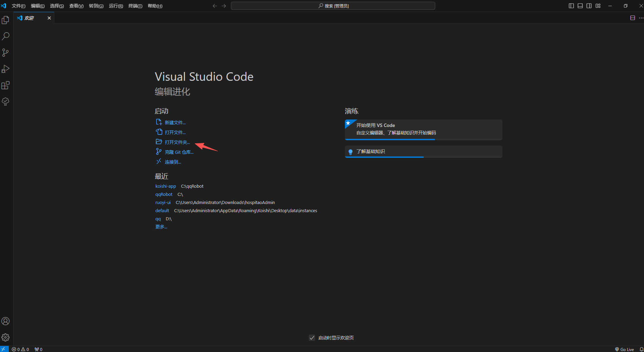
Task: Open the Search view icon
Action: coord(5,36)
